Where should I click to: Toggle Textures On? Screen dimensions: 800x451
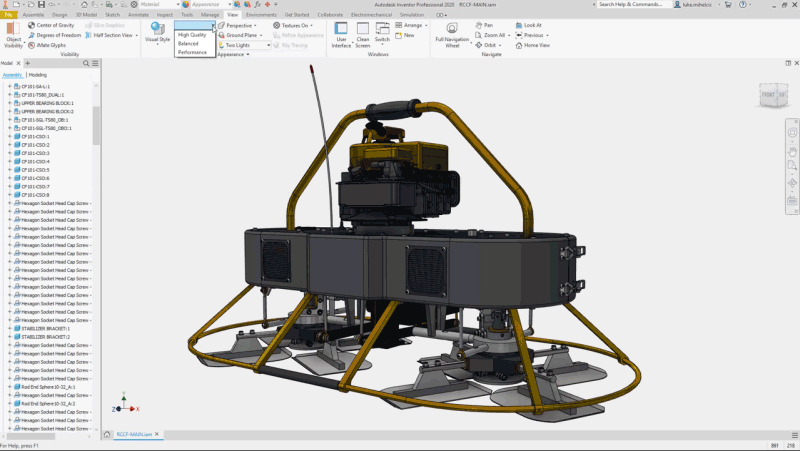(293, 26)
